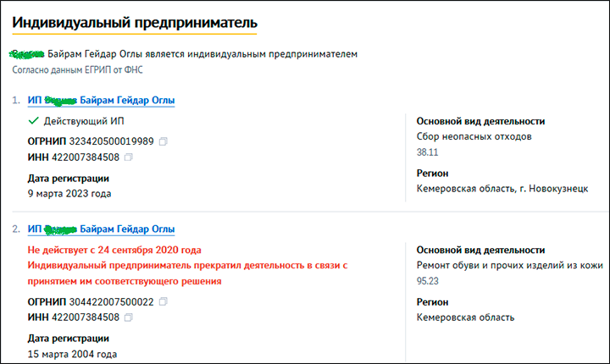
Task: Copy INN of the active IP entry
Action: (128, 157)
